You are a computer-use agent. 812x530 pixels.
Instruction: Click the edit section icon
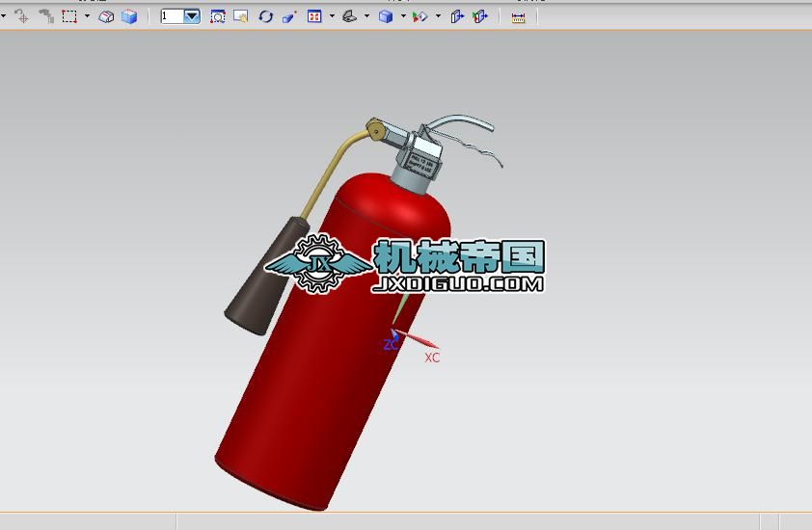480,17
